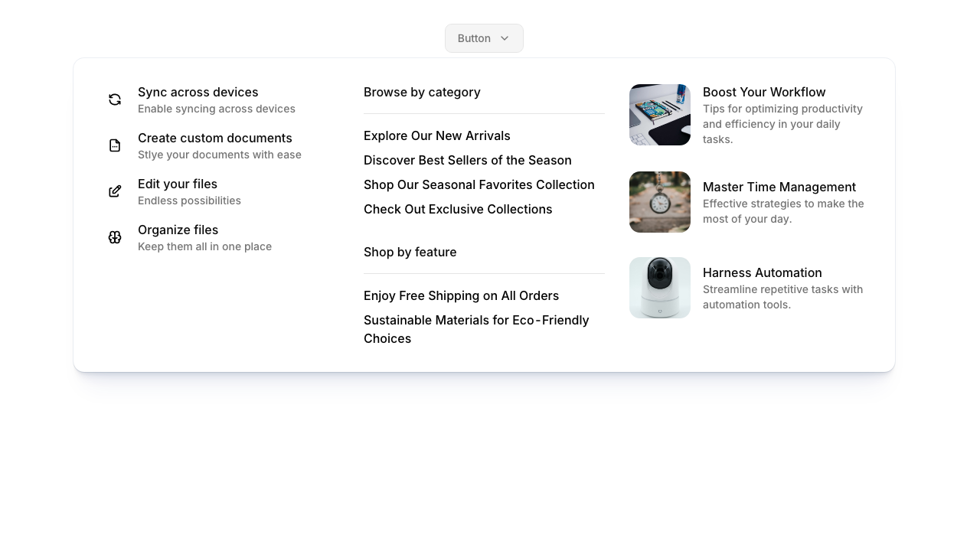Select Create custom documents menu item

pyautogui.click(x=214, y=139)
